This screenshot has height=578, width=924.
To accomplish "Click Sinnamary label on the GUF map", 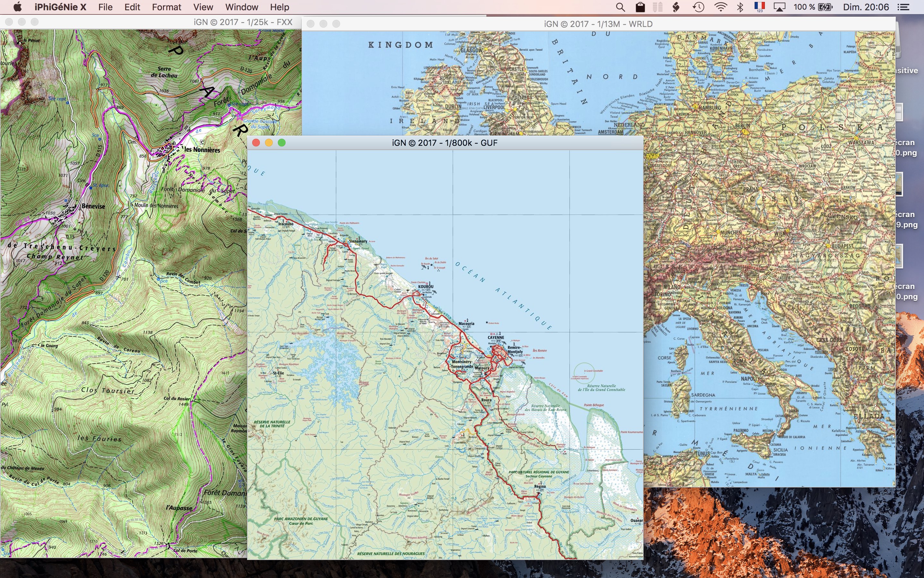I will pyautogui.click(x=358, y=241).
